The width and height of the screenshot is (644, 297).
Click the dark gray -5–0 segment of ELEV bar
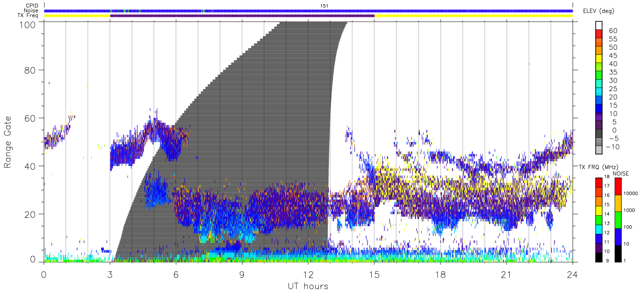599,134
